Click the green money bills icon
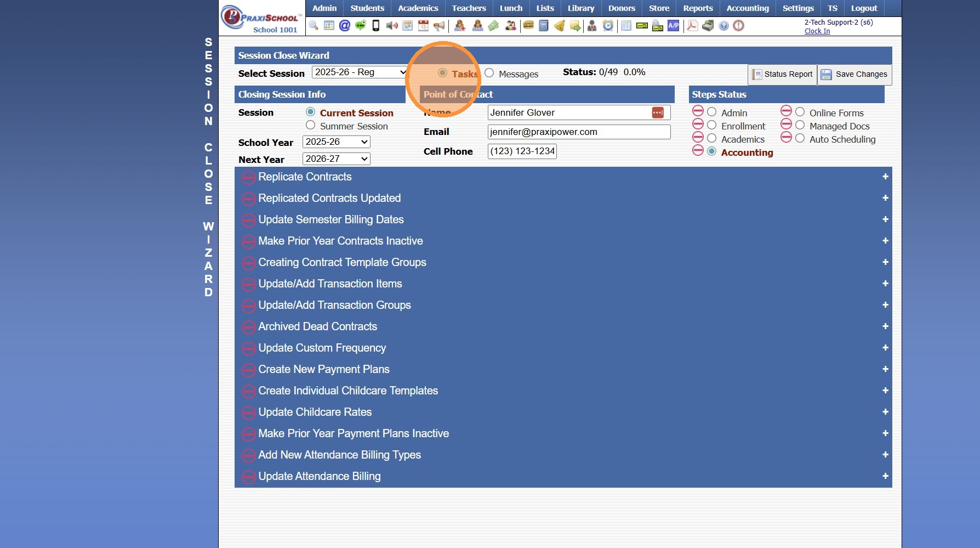 [493, 26]
